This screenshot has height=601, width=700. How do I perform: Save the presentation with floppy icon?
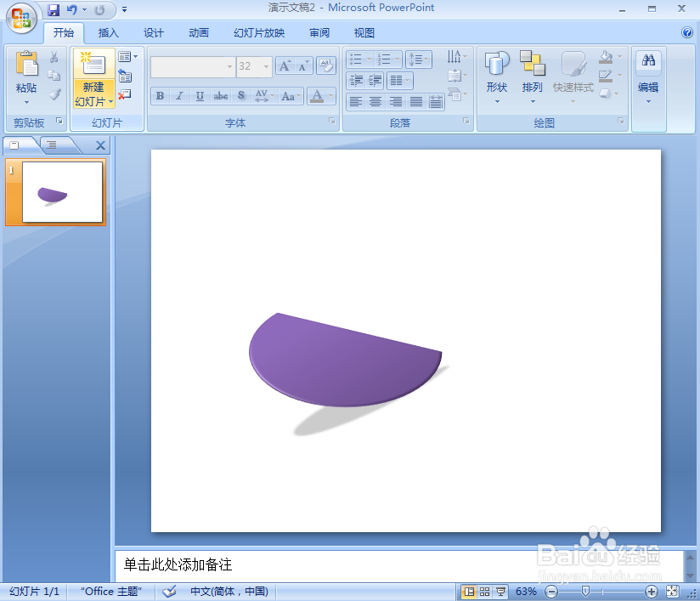[x=54, y=10]
